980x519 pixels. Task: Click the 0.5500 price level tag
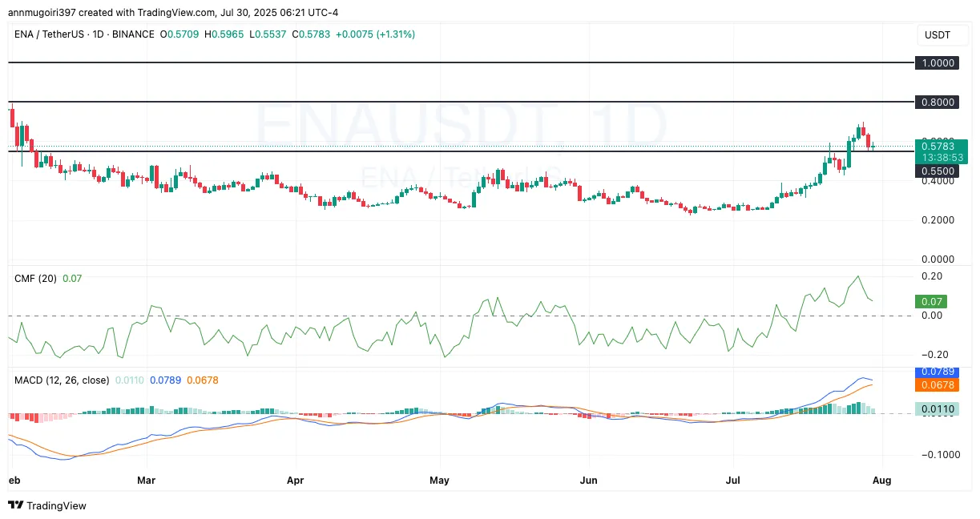coord(938,171)
